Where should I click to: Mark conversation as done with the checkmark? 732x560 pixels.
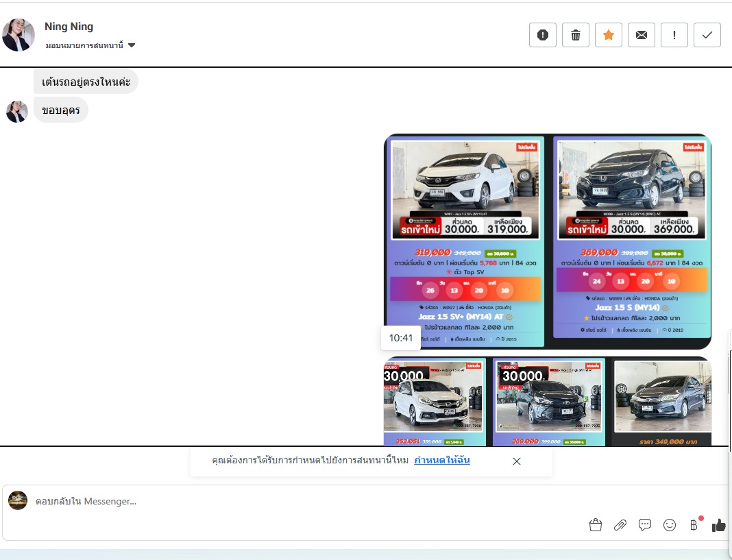[707, 35]
